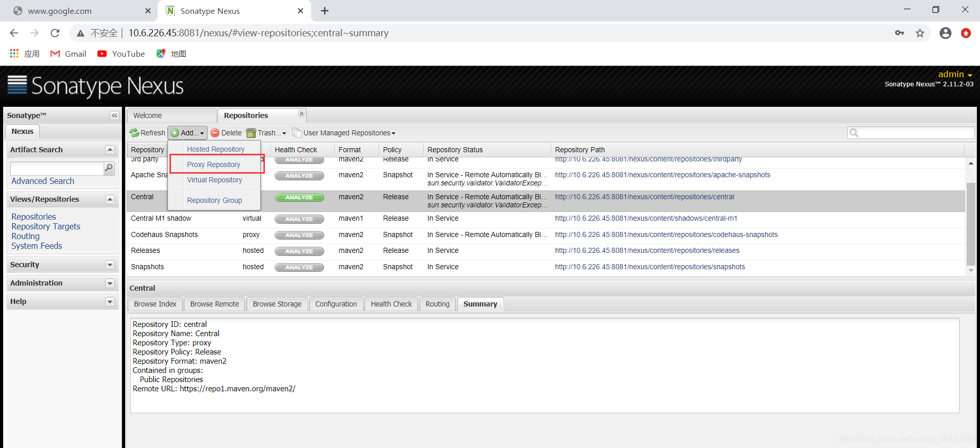Click the not-secure warning icon
Image resolution: width=980 pixels, height=448 pixels.
[81, 33]
